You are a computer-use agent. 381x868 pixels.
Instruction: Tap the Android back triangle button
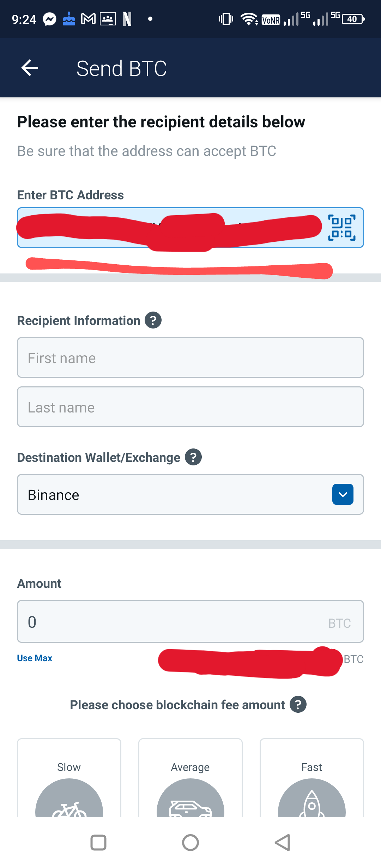tap(283, 843)
